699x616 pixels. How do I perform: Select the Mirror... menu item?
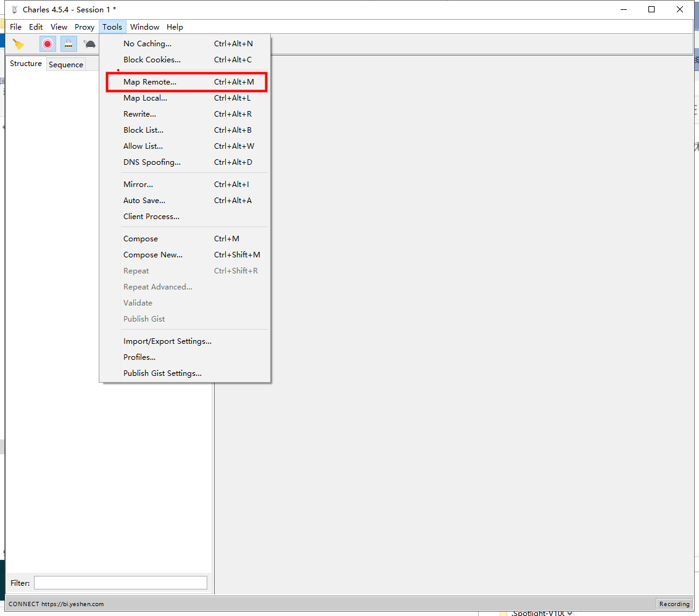pyautogui.click(x=185, y=185)
